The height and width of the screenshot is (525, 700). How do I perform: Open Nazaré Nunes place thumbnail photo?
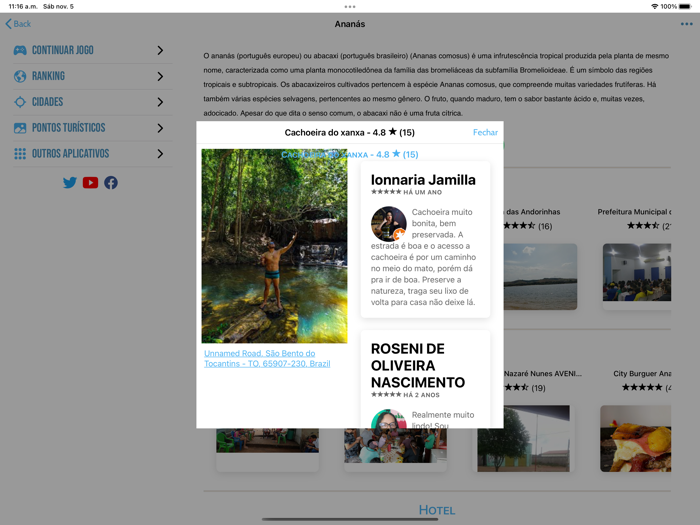(523, 438)
